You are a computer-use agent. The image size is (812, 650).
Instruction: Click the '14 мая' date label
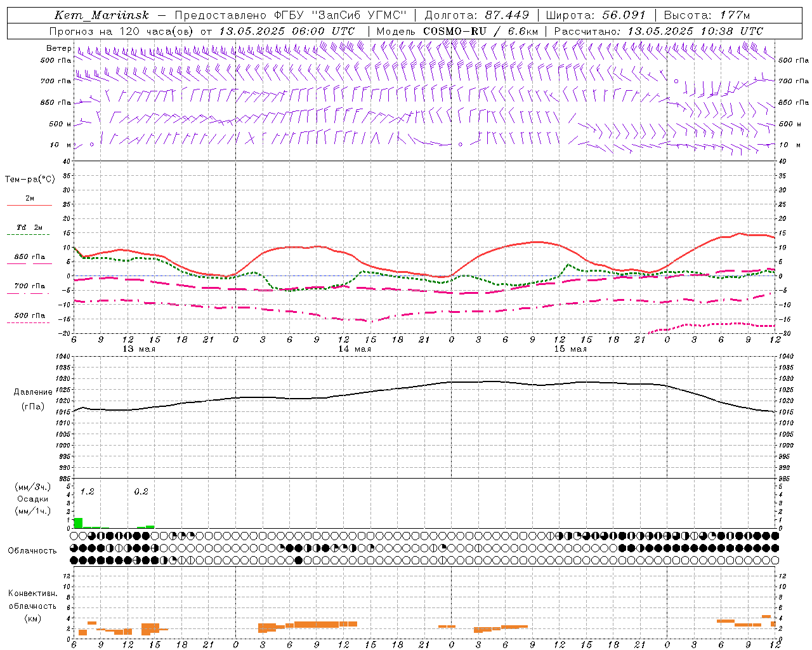pyautogui.click(x=355, y=349)
